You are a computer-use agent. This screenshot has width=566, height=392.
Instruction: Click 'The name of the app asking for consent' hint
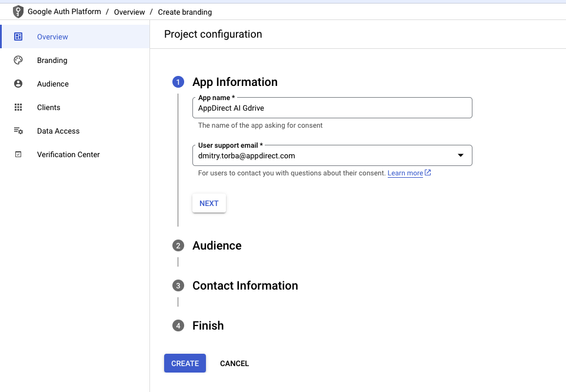pos(260,125)
